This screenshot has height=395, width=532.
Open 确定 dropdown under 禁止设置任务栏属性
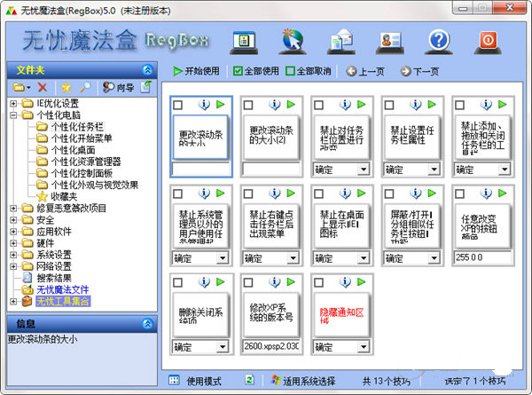(434, 170)
